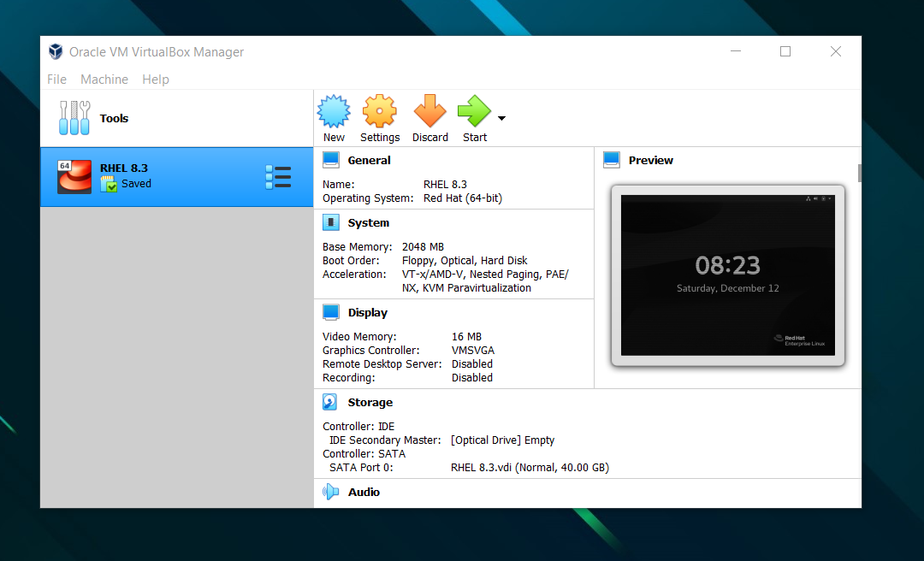
Task: Click the VirtualBox cube logo icon
Action: 56,52
